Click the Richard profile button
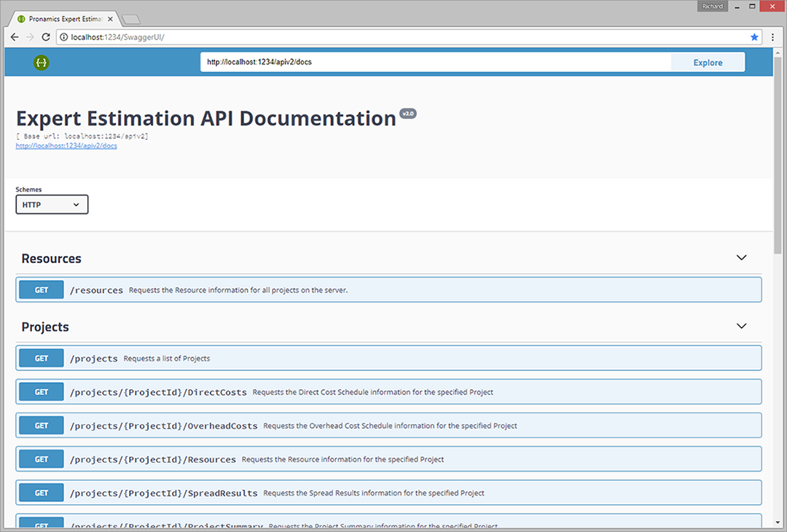787x532 pixels. coord(711,6)
